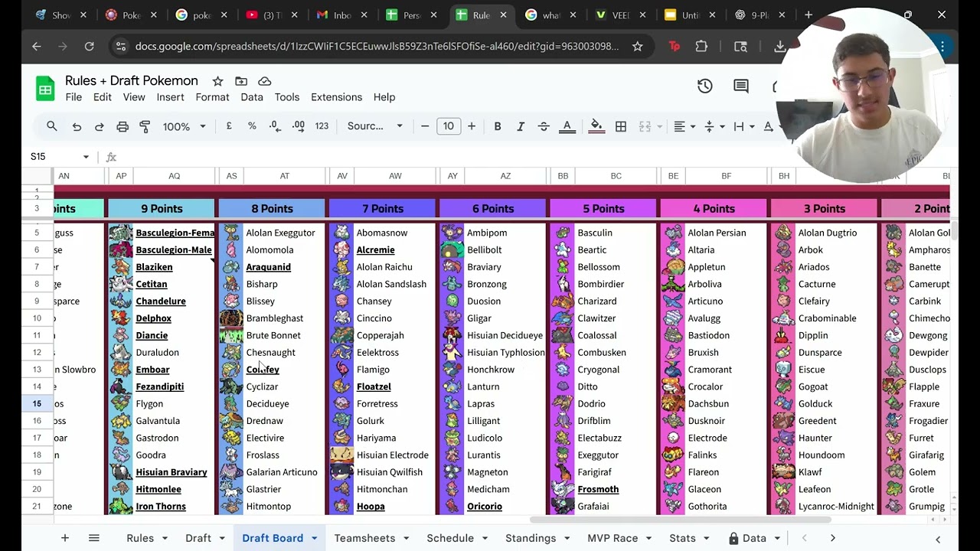Viewport: 980px width, 551px height.
Task: Add a new sheet
Action: pyautogui.click(x=65, y=538)
